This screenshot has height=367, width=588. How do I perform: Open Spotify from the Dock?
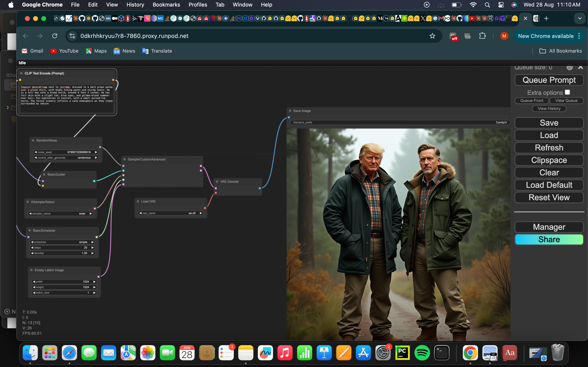click(x=422, y=353)
